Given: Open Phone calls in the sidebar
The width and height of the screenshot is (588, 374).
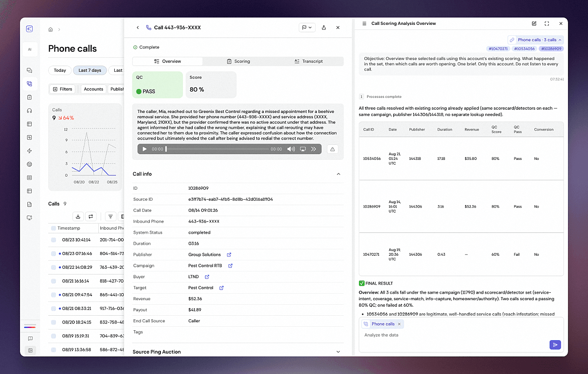Looking at the screenshot, I should click(x=29, y=84).
